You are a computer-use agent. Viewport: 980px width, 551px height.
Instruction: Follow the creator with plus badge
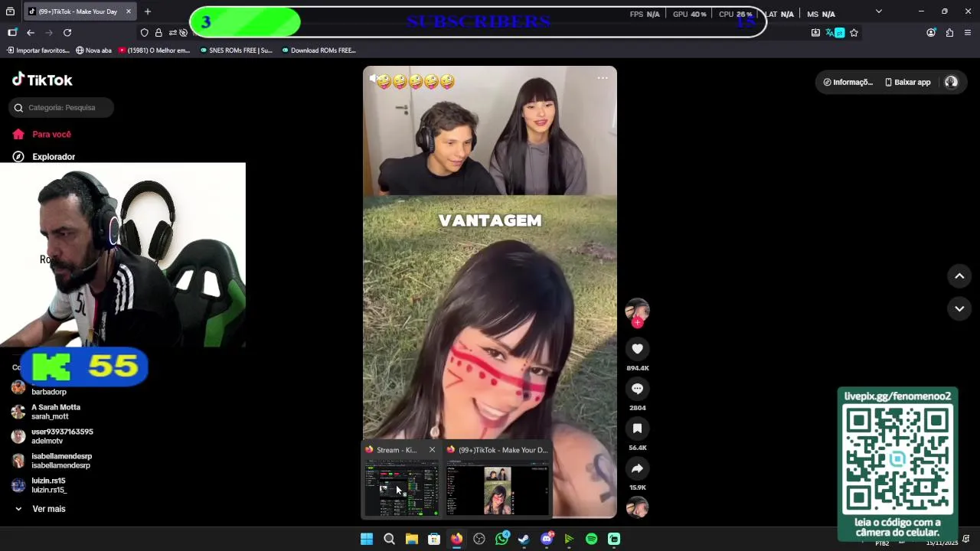(x=637, y=322)
